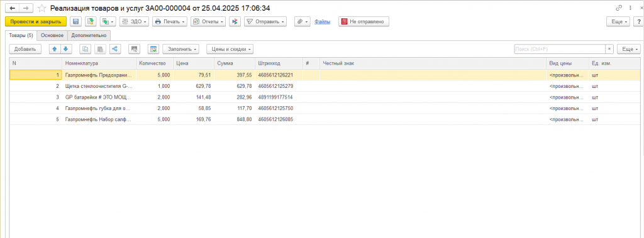The width and height of the screenshot is (644, 238).
Task: Open the Заполнить dropdown
Action: pyautogui.click(x=180, y=49)
